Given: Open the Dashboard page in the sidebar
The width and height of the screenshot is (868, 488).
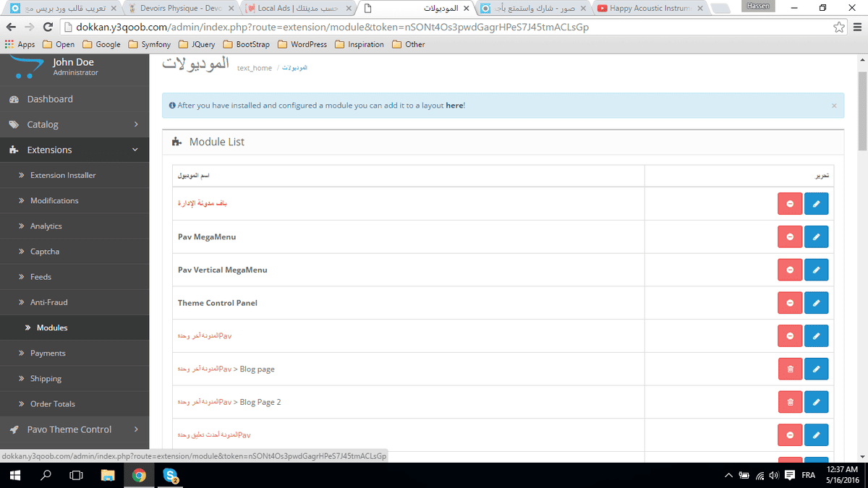Looking at the screenshot, I should click(75, 99).
